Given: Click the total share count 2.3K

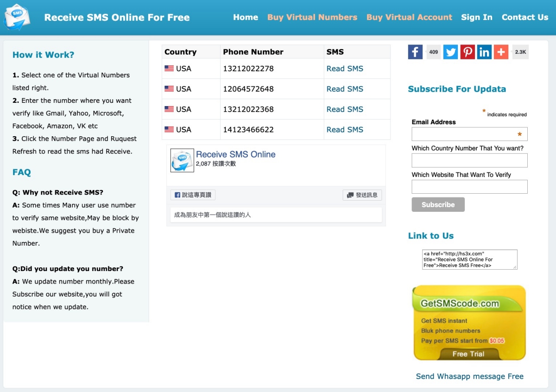Looking at the screenshot, I should (x=520, y=52).
